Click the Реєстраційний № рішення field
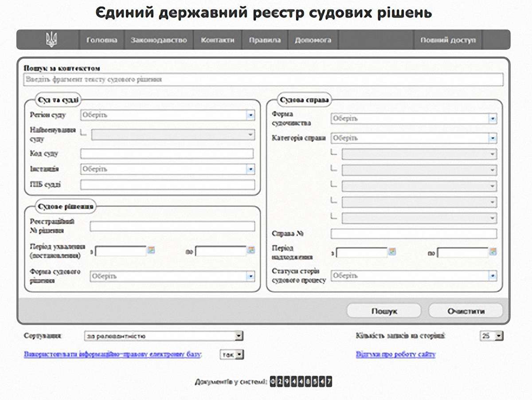 [172, 226]
